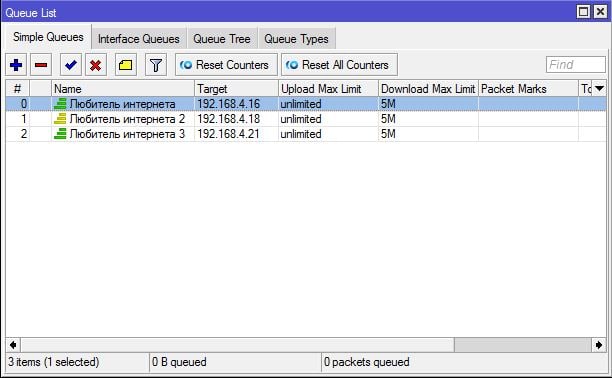Viewport: 612px width, 378px height.
Task: Click green queue icon of Любитель интернета 3
Action: coord(60,134)
